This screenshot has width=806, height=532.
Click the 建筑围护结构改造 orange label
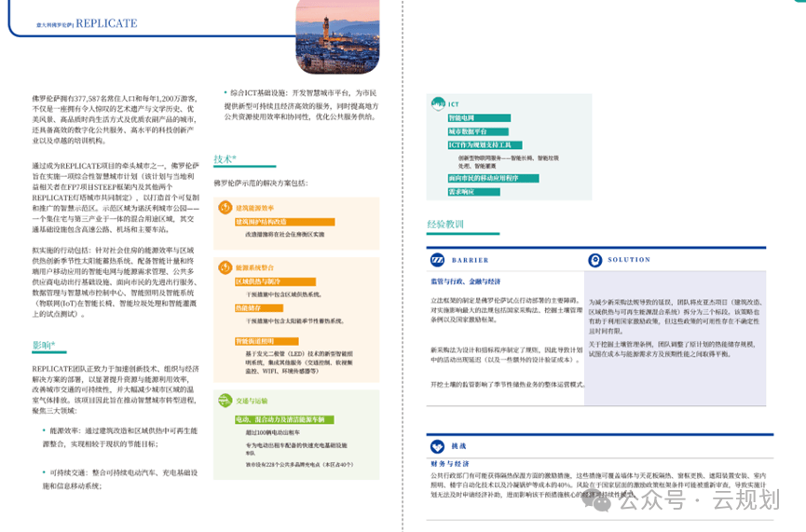260,222
